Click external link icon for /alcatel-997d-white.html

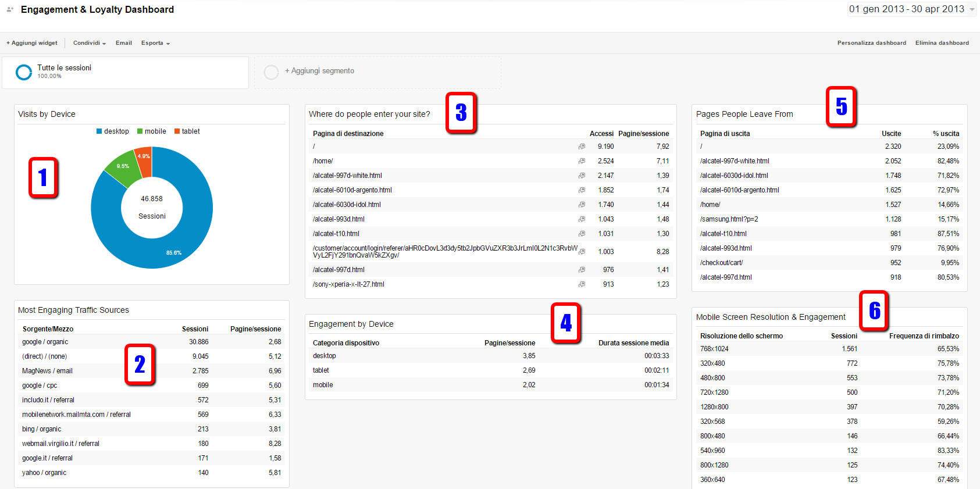tap(582, 176)
